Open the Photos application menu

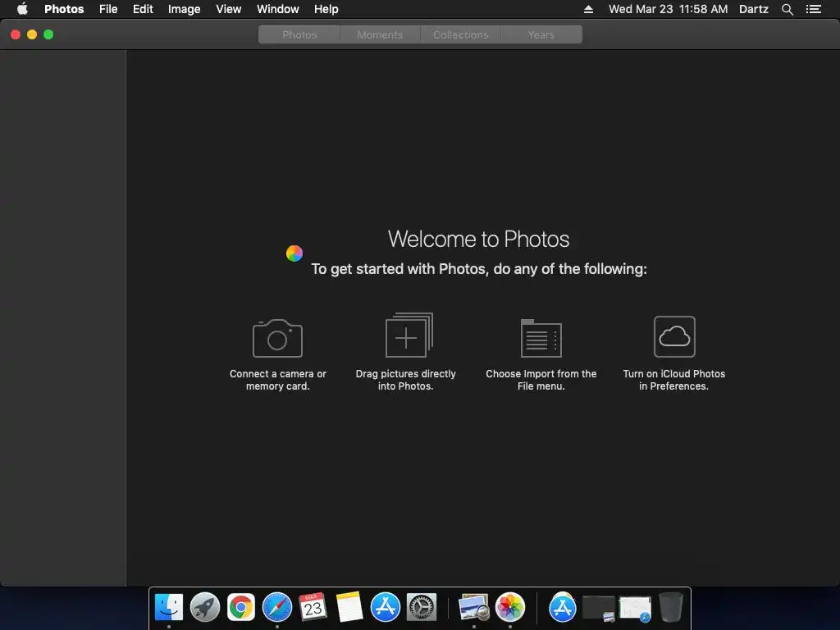(64, 9)
